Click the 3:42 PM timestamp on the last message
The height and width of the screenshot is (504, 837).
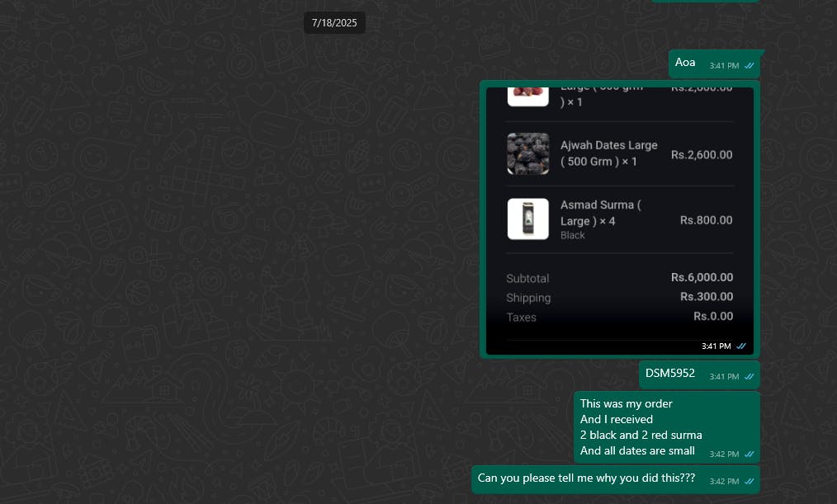pos(724,481)
